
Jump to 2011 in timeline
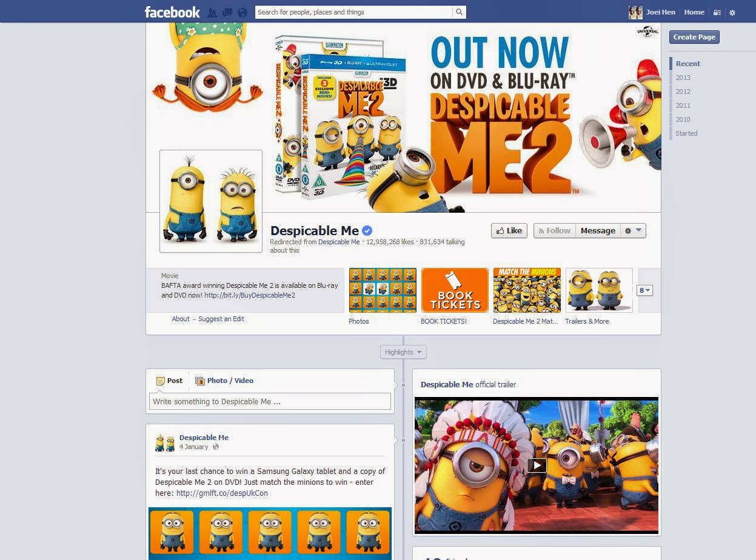[x=683, y=105]
